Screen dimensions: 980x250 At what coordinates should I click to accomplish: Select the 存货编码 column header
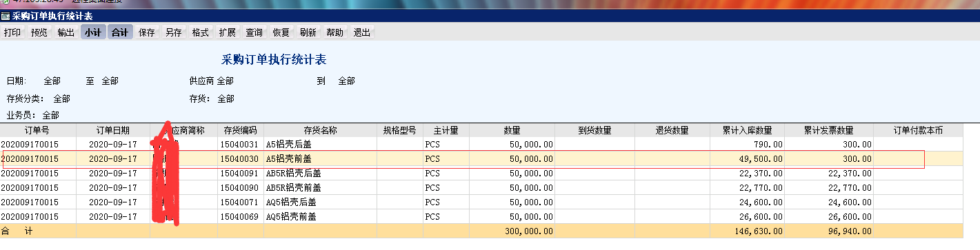pyautogui.click(x=241, y=130)
